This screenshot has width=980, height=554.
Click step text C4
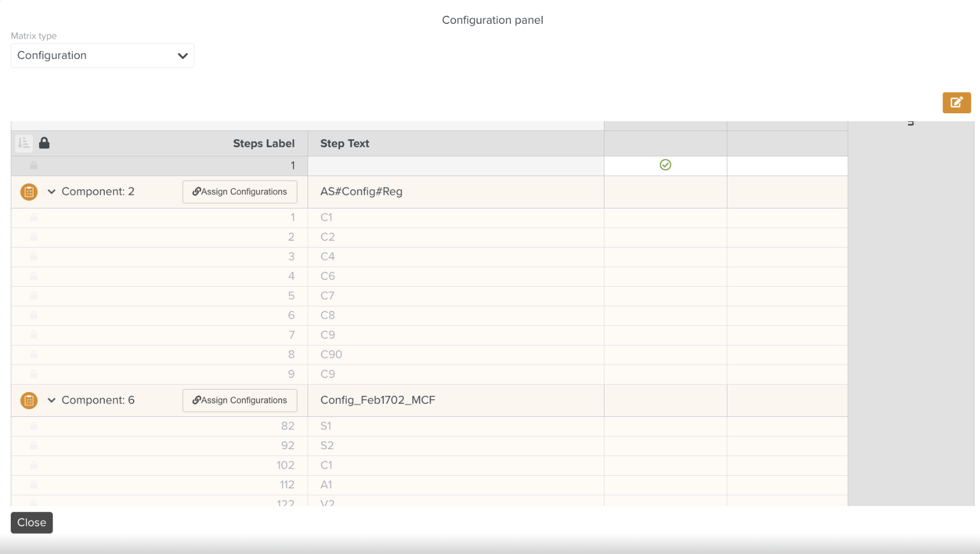click(x=327, y=257)
